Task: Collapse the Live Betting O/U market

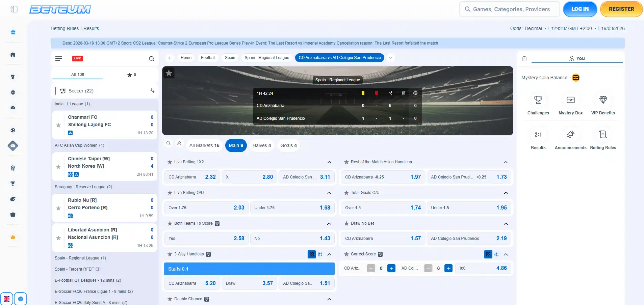Action: (329, 193)
